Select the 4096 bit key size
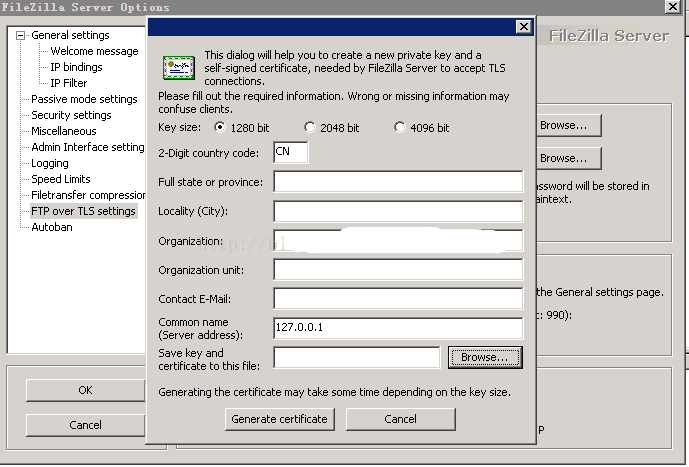The image size is (689, 467). tap(399, 127)
